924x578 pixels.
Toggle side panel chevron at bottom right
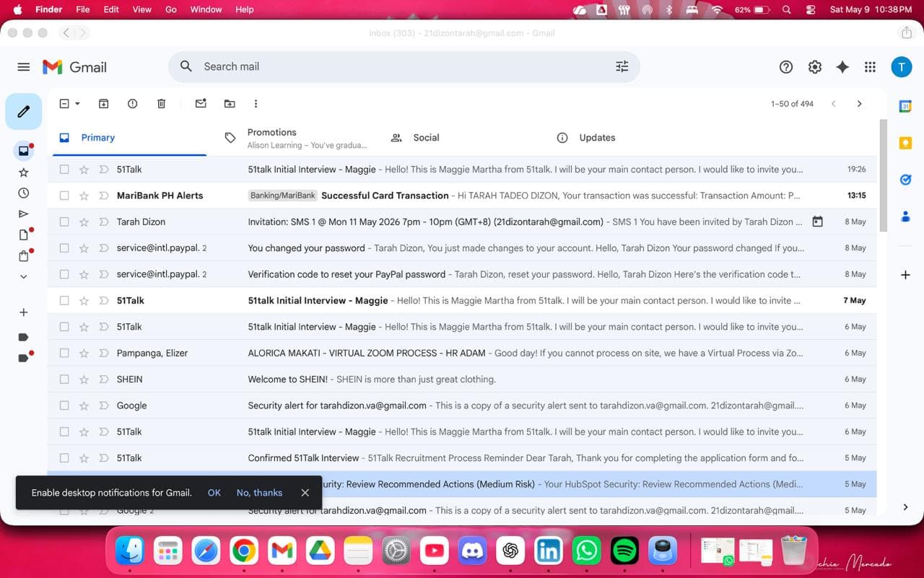905,507
